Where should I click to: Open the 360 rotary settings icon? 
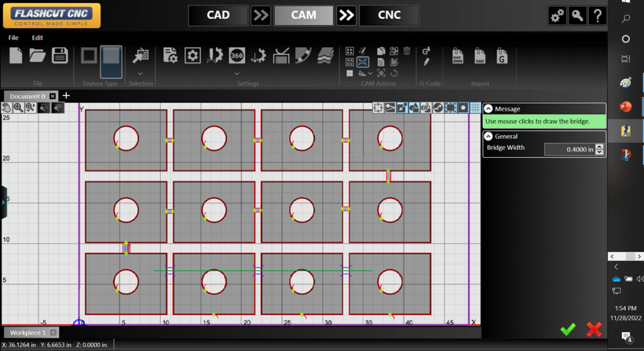(236, 55)
